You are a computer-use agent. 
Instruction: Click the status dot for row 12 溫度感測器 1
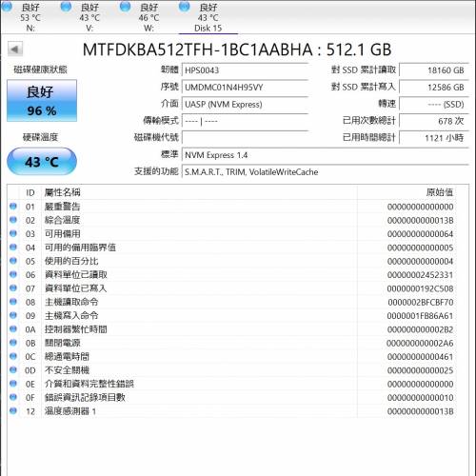click(x=13, y=411)
